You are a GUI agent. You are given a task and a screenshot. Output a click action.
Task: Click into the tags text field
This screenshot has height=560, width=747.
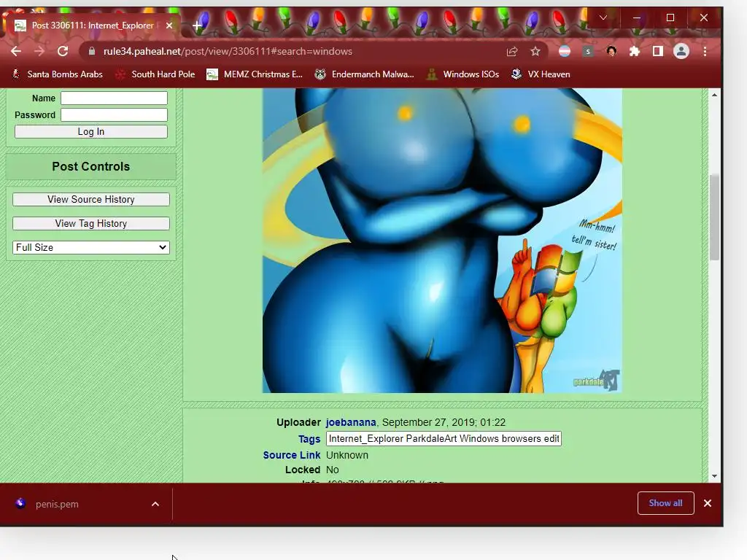tap(444, 438)
